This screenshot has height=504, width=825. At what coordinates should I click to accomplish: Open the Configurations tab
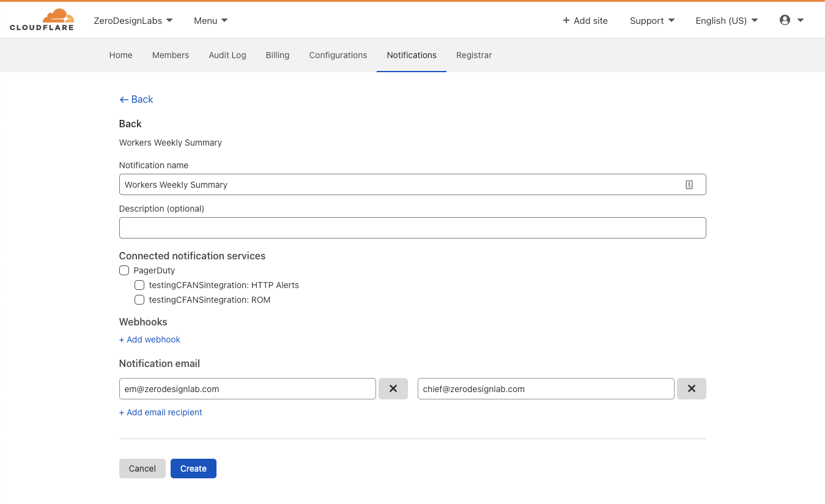pos(338,55)
